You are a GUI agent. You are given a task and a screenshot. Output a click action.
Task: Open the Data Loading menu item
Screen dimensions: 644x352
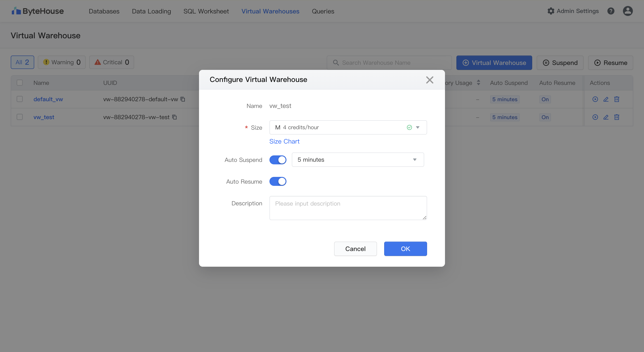[151, 11]
